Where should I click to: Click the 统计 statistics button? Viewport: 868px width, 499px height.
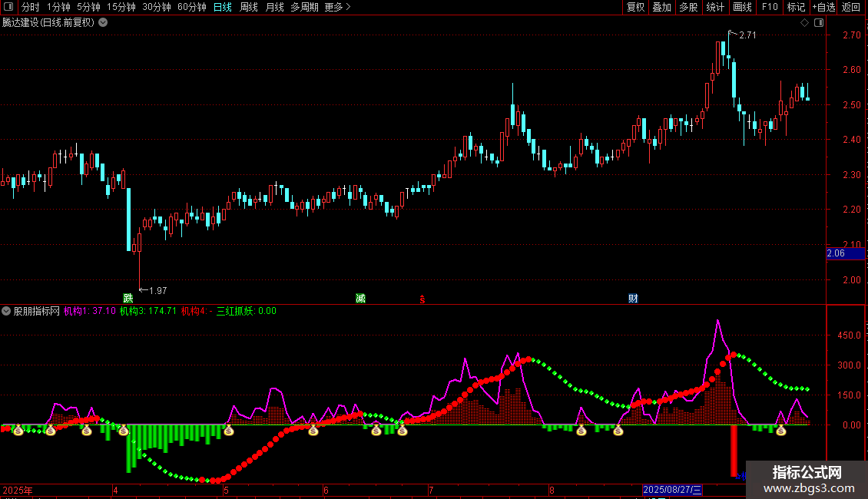[715, 7]
